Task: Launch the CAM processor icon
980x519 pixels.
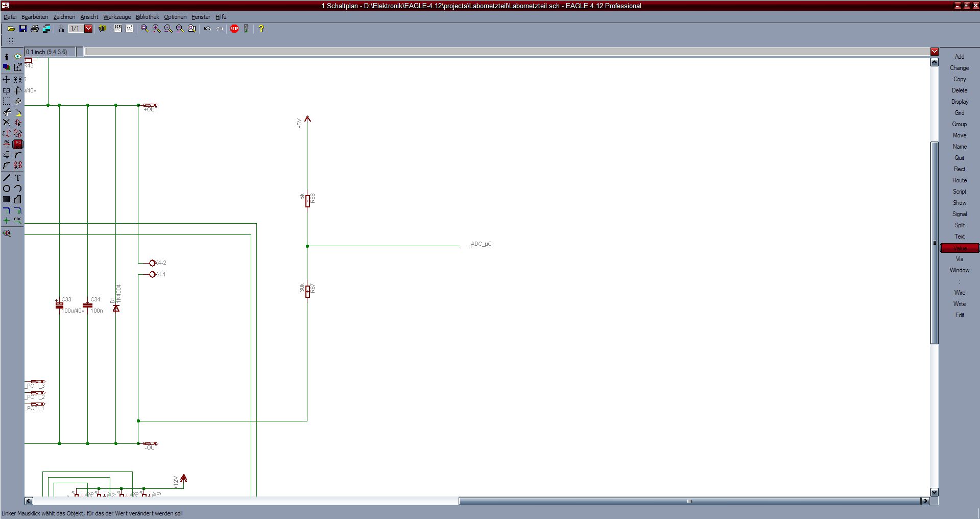Action: tap(46, 29)
